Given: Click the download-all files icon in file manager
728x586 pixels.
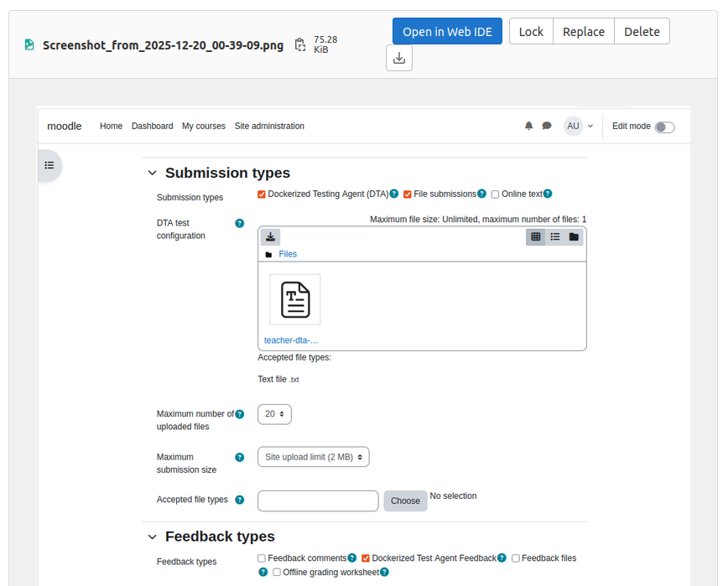Looking at the screenshot, I should tap(270, 237).
